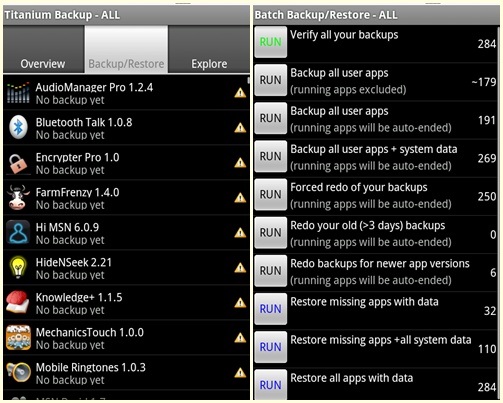Run backup of user apps excluding running apps
The image size is (503, 403).
(270, 80)
